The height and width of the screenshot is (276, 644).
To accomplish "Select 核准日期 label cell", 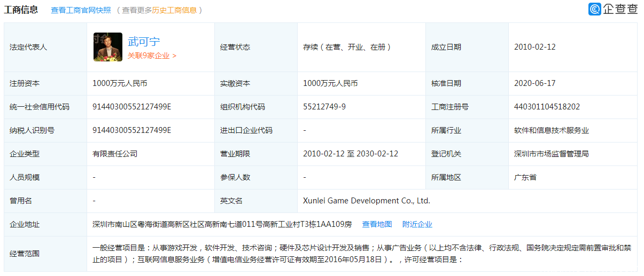I will click(467, 83).
